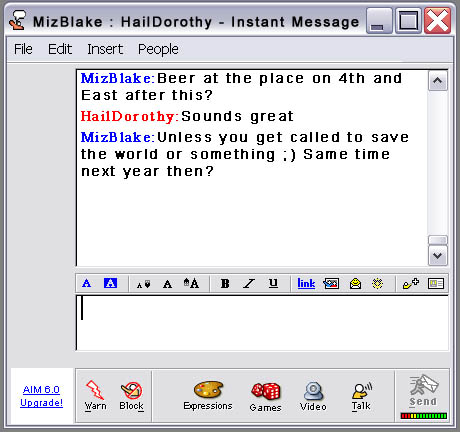The height and width of the screenshot is (432, 460).
Task: Block this buddy using the Block icon
Action: [132, 390]
